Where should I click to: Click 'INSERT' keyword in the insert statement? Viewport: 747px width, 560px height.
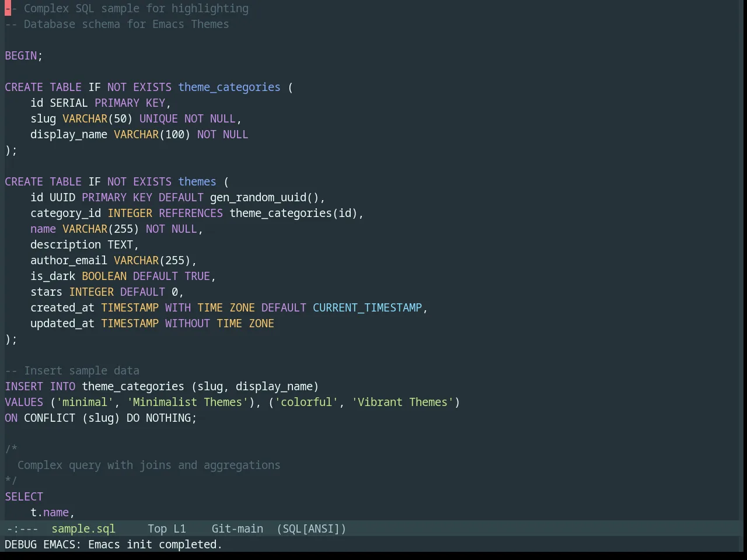click(24, 386)
